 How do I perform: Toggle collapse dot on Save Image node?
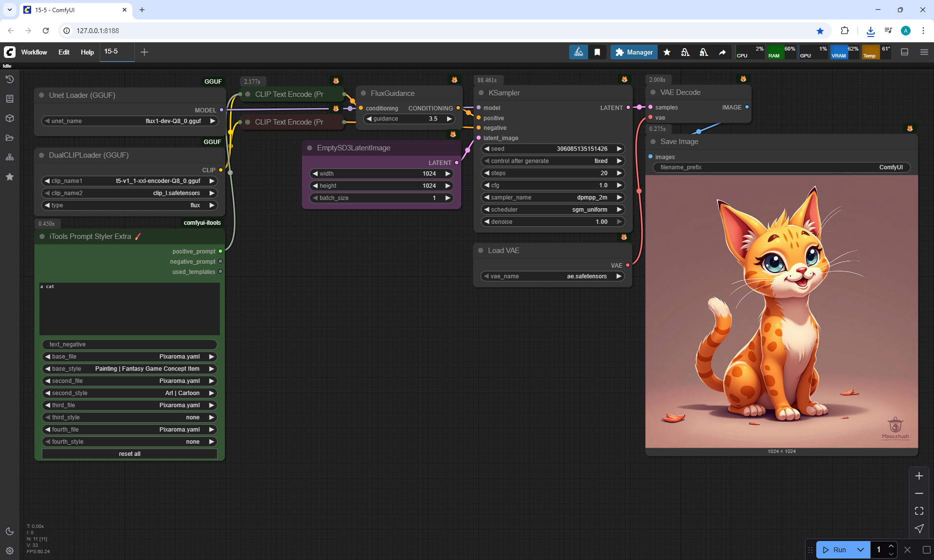[x=653, y=142]
